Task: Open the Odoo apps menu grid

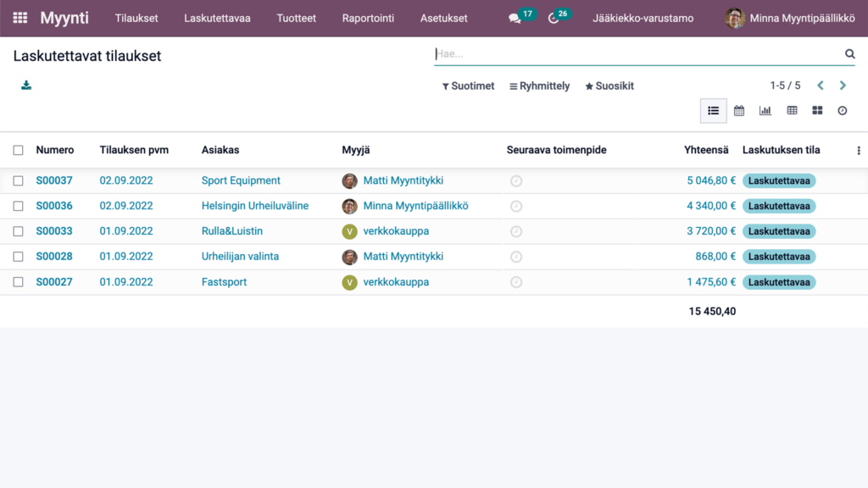Action: click(19, 18)
